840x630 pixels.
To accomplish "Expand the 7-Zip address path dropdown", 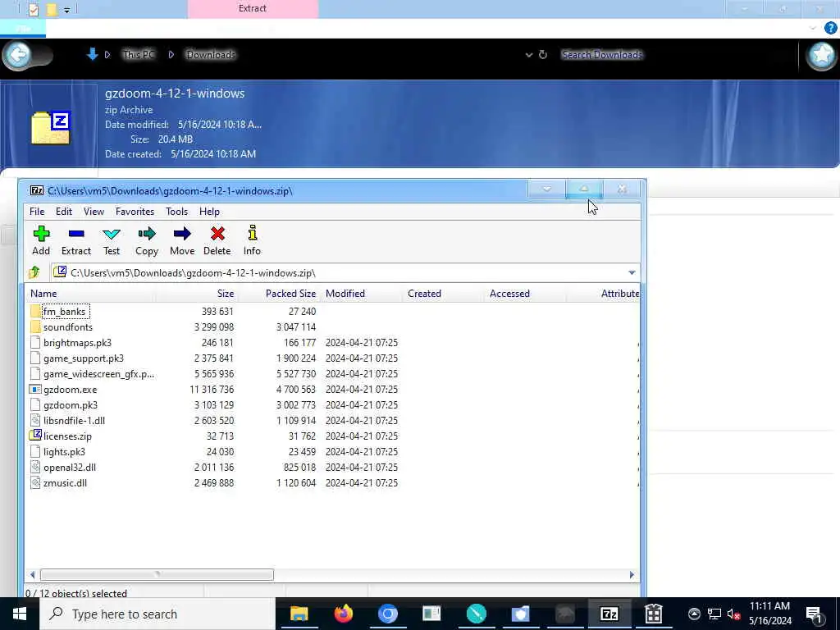I will coord(632,272).
